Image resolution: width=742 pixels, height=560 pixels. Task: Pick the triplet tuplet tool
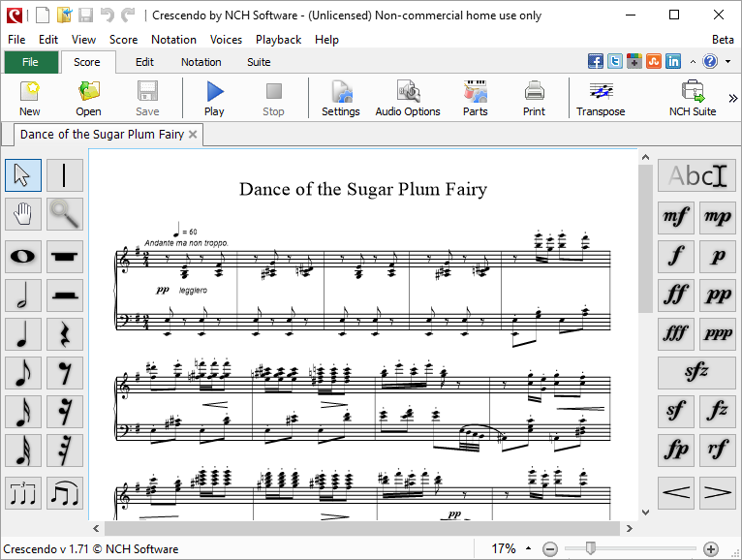coord(24,493)
